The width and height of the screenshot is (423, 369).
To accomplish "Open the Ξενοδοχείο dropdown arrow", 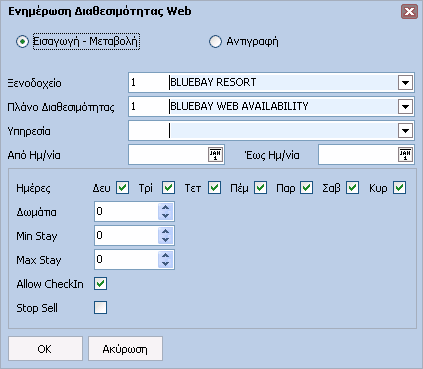I will click(405, 83).
